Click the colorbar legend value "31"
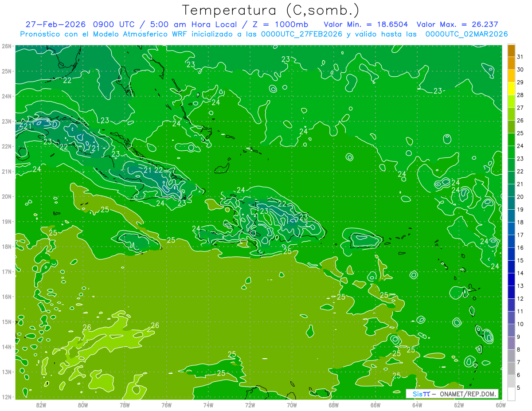532x411 pixels. click(x=520, y=57)
